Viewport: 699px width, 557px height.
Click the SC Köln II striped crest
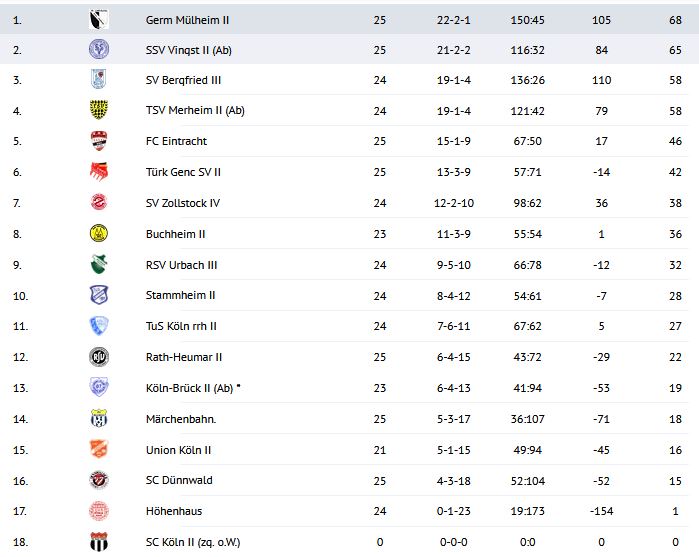pos(99,542)
